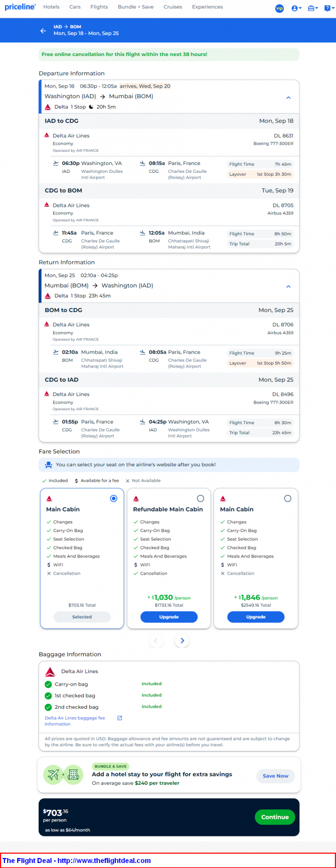336x868 pixels.
Task: Go back using the header arrow
Action: 43,31
